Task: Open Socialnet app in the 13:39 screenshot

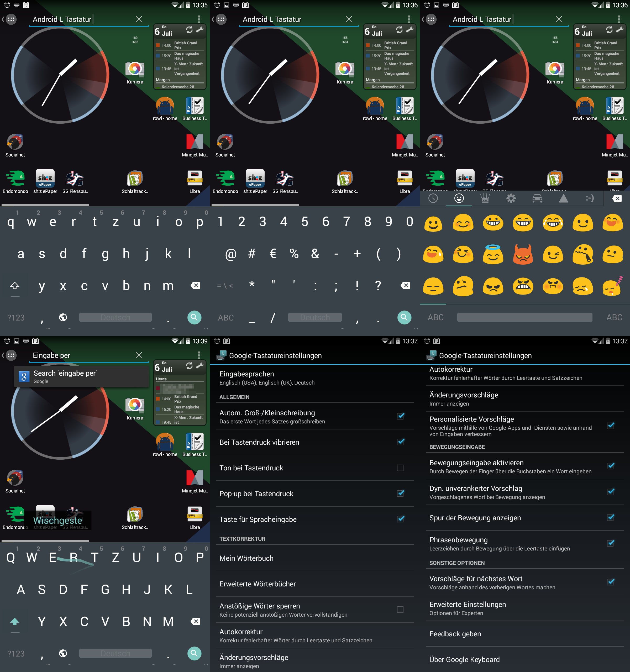Action: [x=15, y=481]
